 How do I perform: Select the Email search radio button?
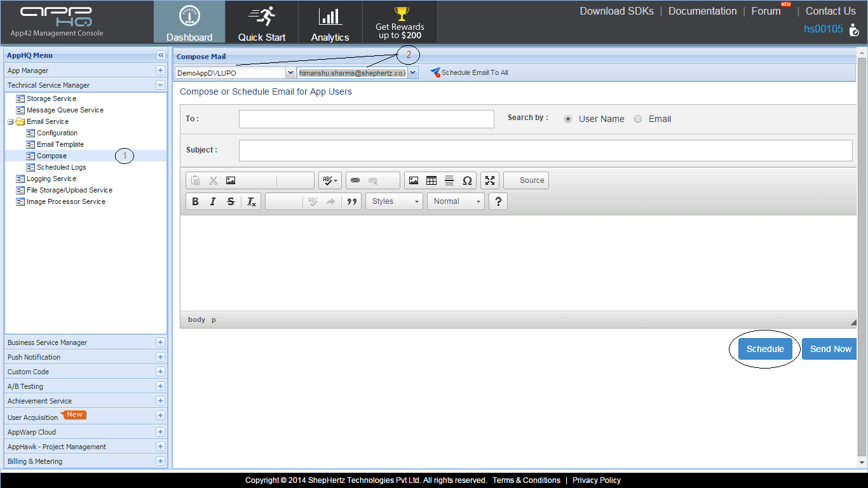click(638, 119)
